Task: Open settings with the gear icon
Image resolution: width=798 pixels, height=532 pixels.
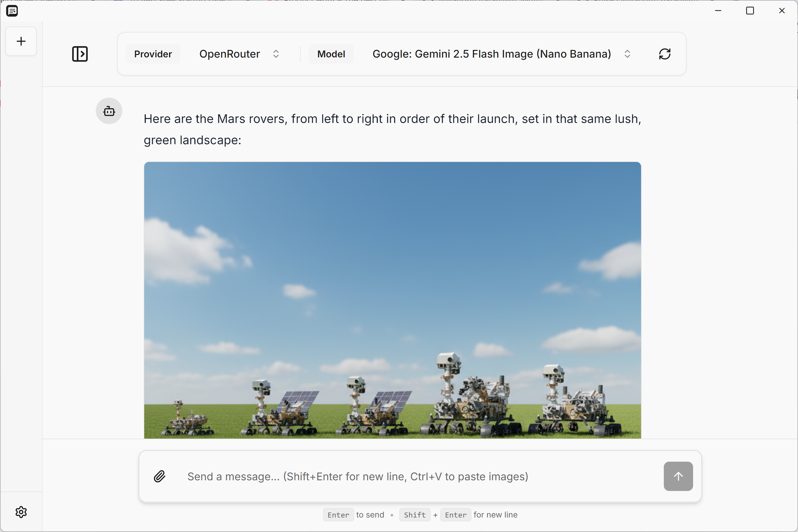Action: point(21,512)
